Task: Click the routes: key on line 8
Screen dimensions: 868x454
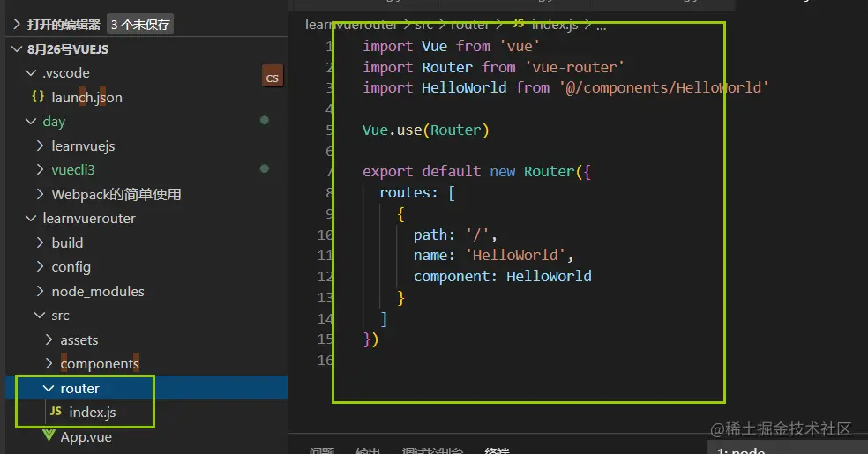Action: [x=408, y=192]
